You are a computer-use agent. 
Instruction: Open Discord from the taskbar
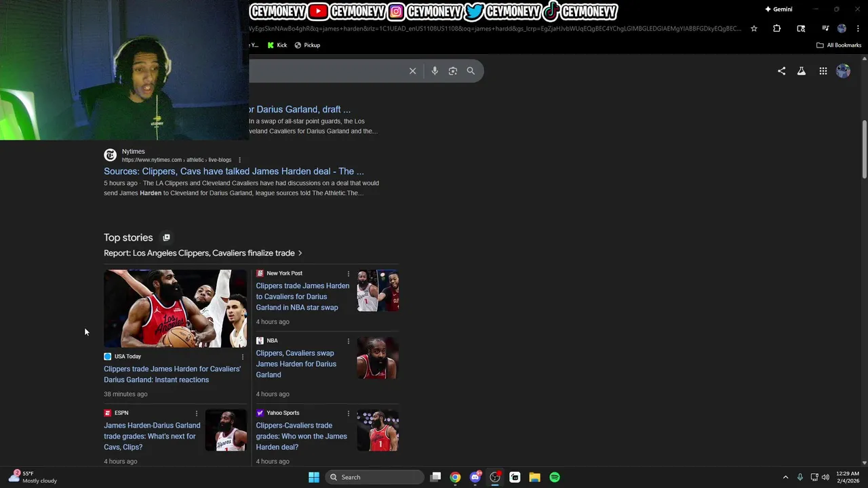[475, 477]
